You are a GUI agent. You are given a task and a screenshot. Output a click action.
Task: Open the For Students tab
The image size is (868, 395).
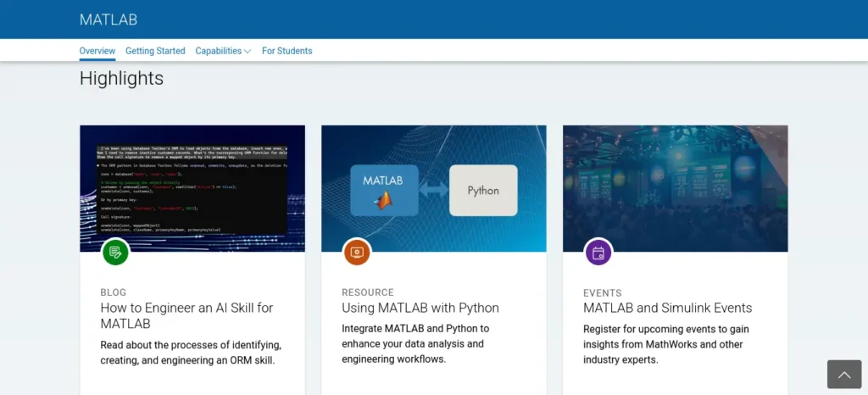pos(287,51)
